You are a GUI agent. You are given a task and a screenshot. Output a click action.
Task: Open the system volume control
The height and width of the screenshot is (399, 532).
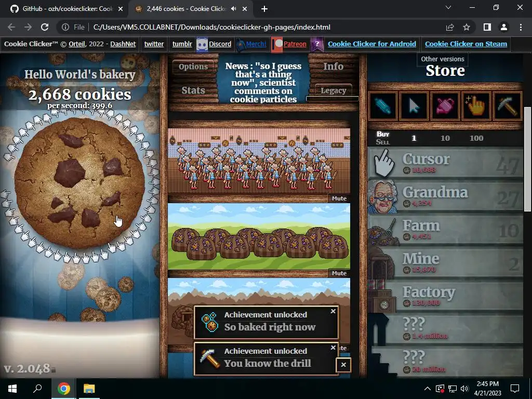[464, 389]
